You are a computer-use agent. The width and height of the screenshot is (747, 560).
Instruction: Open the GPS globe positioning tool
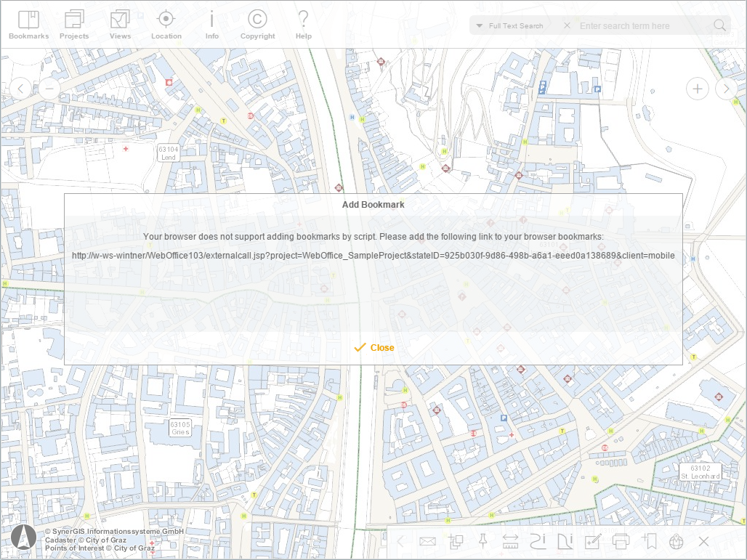coord(677,541)
